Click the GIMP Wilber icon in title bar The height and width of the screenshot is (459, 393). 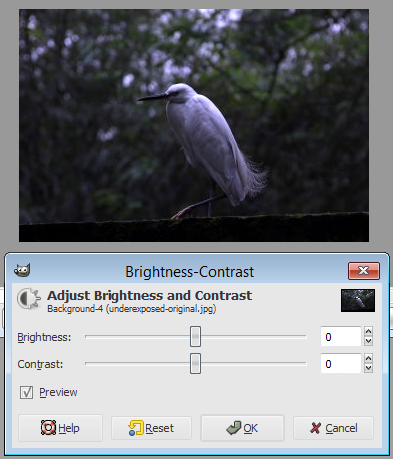tap(22, 270)
